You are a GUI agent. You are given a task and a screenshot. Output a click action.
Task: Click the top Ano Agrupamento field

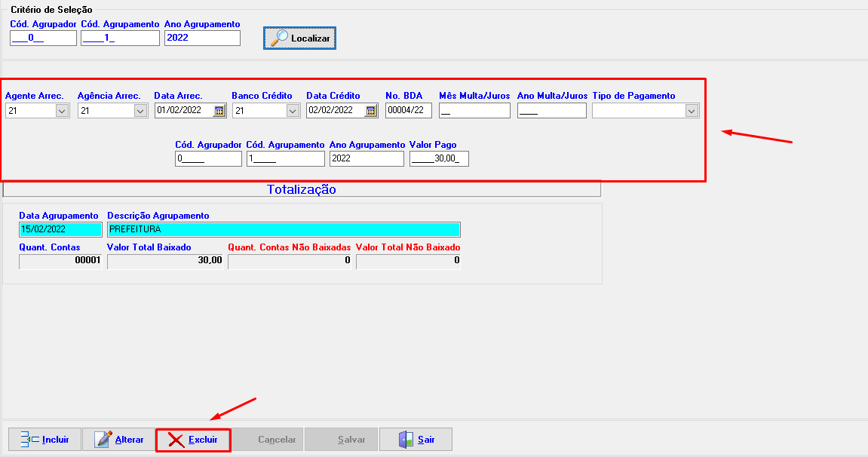pos(202,38)
